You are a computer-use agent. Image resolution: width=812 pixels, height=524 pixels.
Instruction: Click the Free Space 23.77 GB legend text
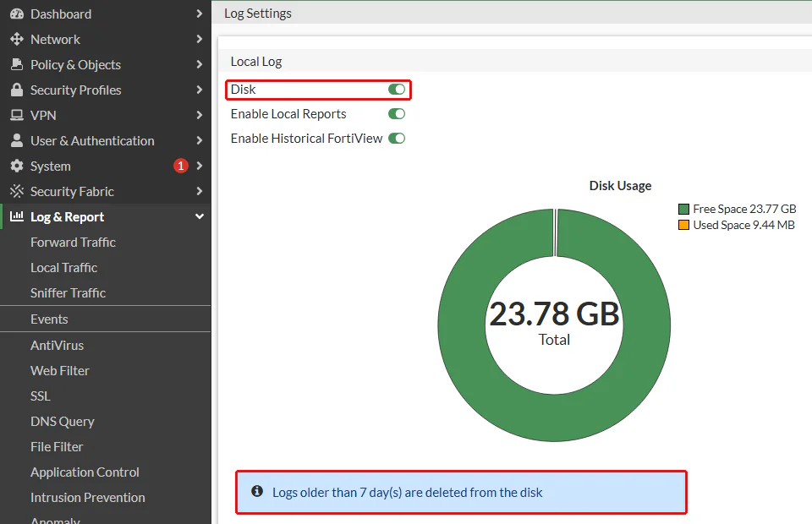tap(744, 209)
